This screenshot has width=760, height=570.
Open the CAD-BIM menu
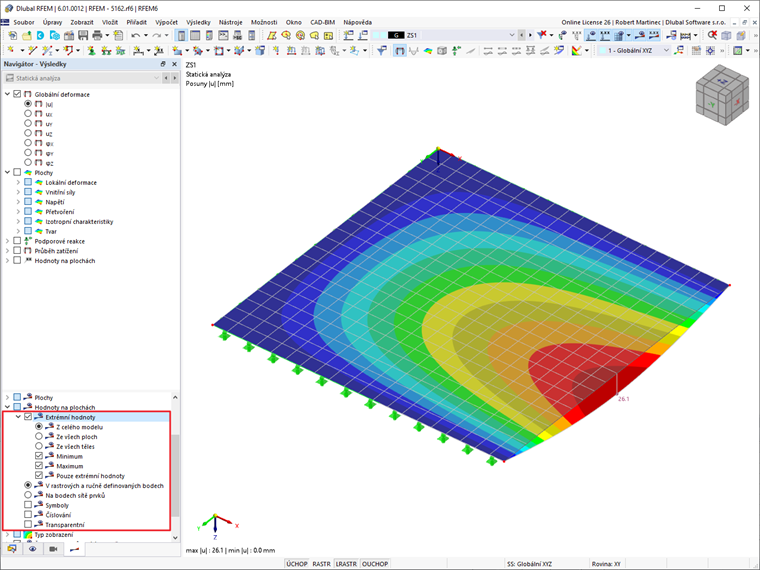[x=322, y=22]
